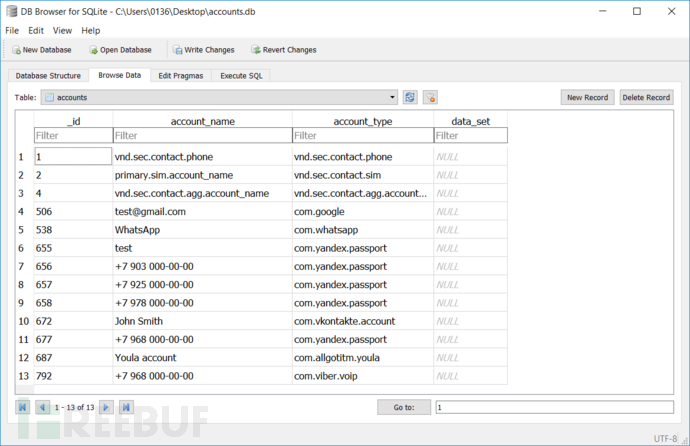The width and height of the screenshot is (690, 446).
Task: Click the Go to record number field
Action: pos(554,407)
